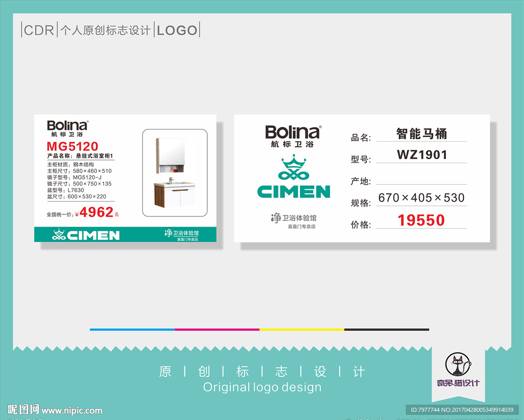
Task: Select the product name 智能马桶
Action: [422, 134]
